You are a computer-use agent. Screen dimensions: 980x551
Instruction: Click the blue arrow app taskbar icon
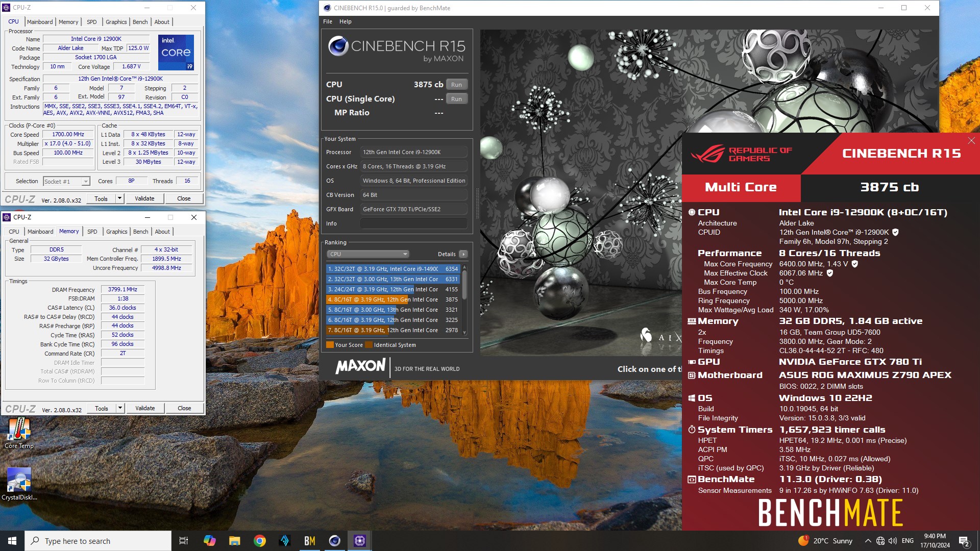[x=284, y=541]
